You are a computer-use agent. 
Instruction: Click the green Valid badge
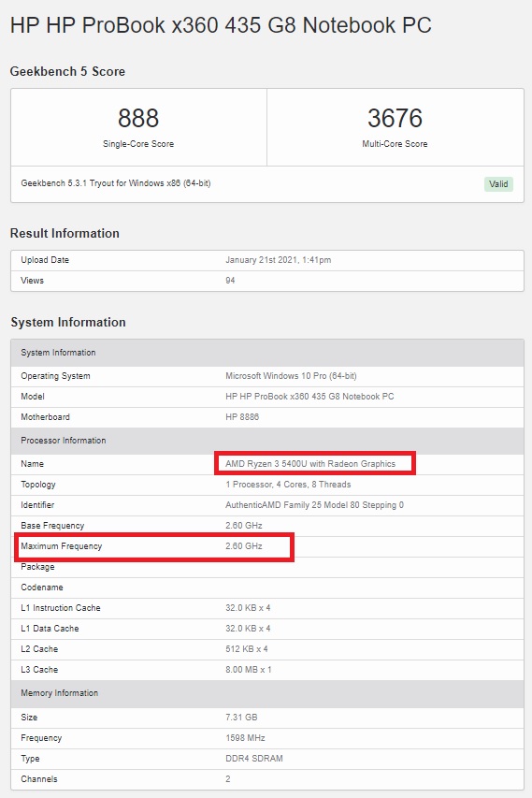click(498, 183)
